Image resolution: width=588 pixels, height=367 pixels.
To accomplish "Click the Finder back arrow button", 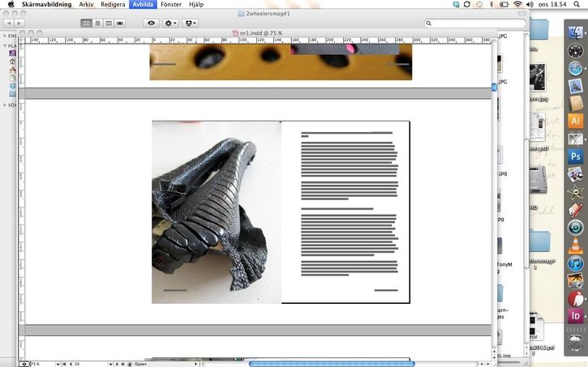I will [x=9, y=23].
